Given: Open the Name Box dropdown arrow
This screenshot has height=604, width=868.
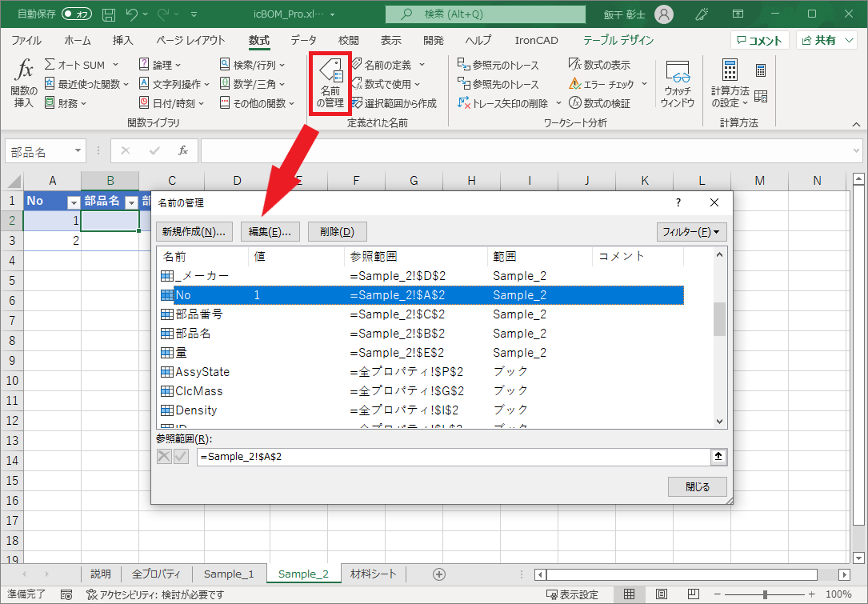Looking at the screenshot, I should [78, 151].
